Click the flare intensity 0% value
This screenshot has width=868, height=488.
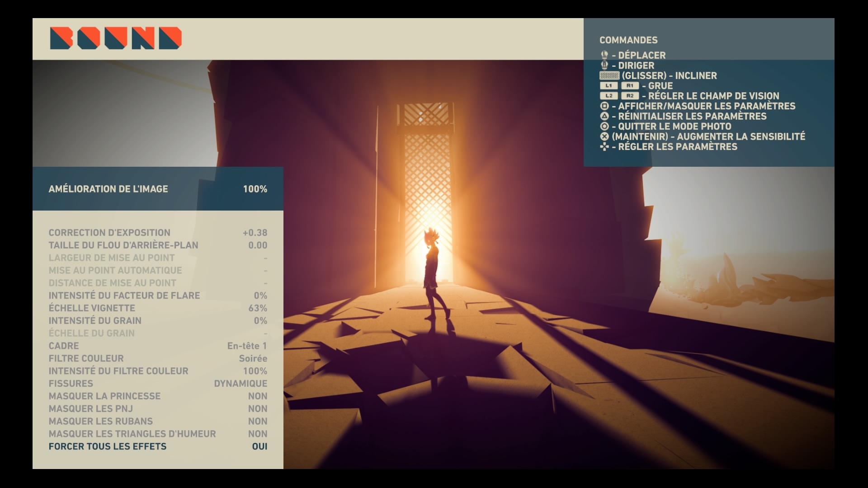pos(260,296)
